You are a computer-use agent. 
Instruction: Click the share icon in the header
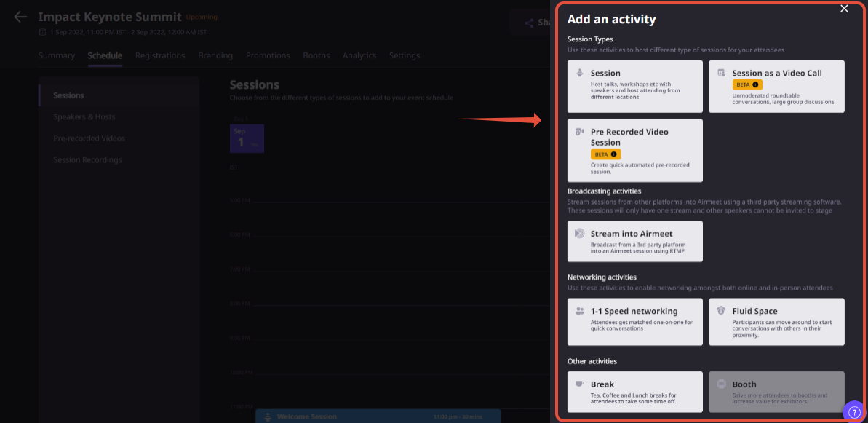(x=529, y=23)
